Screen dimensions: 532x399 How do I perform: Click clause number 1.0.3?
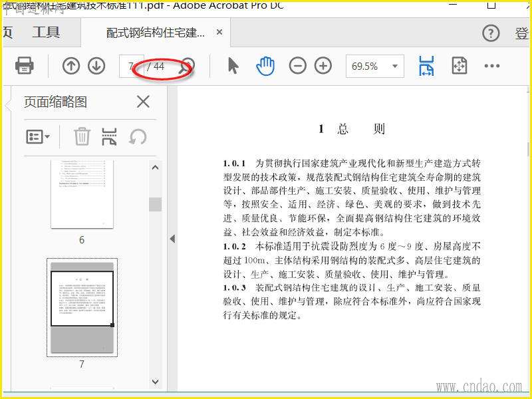(x=234, y=288)
